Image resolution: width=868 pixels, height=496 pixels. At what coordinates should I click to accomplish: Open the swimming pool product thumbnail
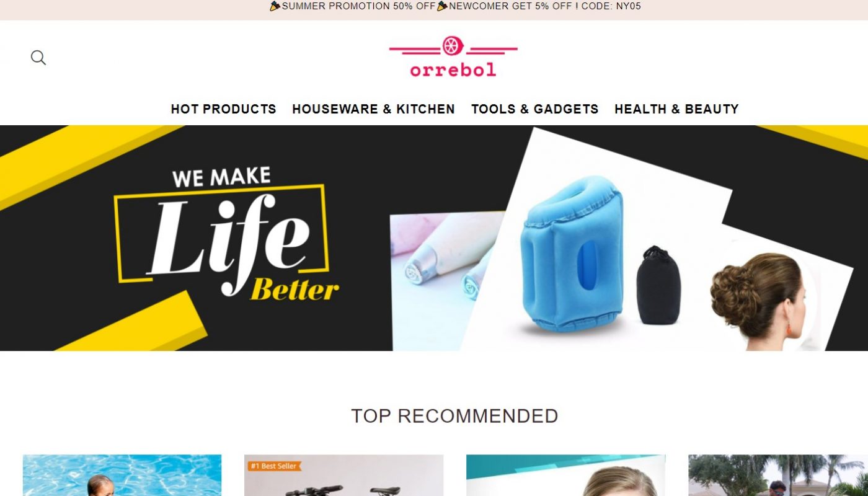(122, 476)
